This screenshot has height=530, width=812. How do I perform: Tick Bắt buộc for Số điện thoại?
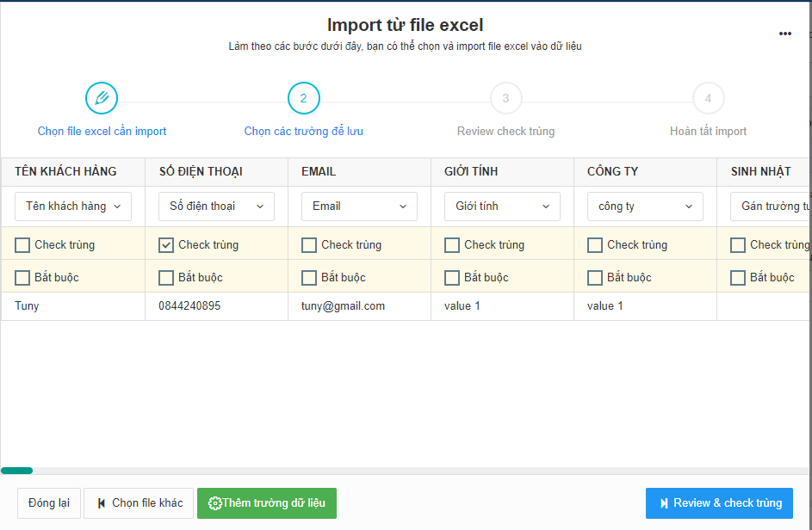coord(165,277)
